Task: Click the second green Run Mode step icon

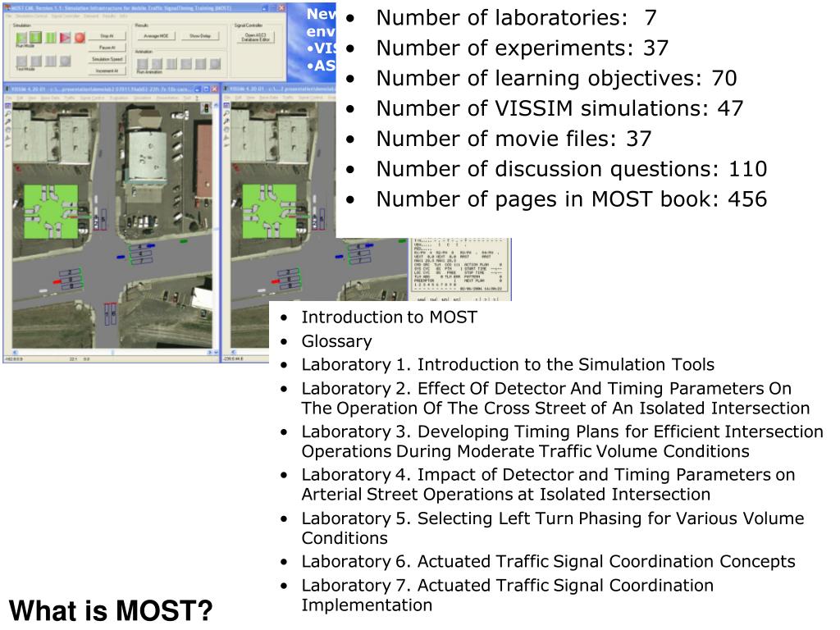Action: coord(36,38)
